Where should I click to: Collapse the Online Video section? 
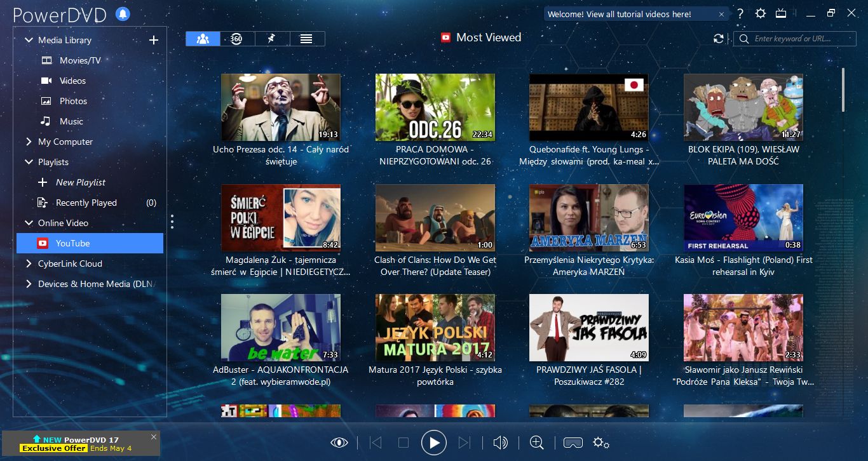[x=29, y=223]
